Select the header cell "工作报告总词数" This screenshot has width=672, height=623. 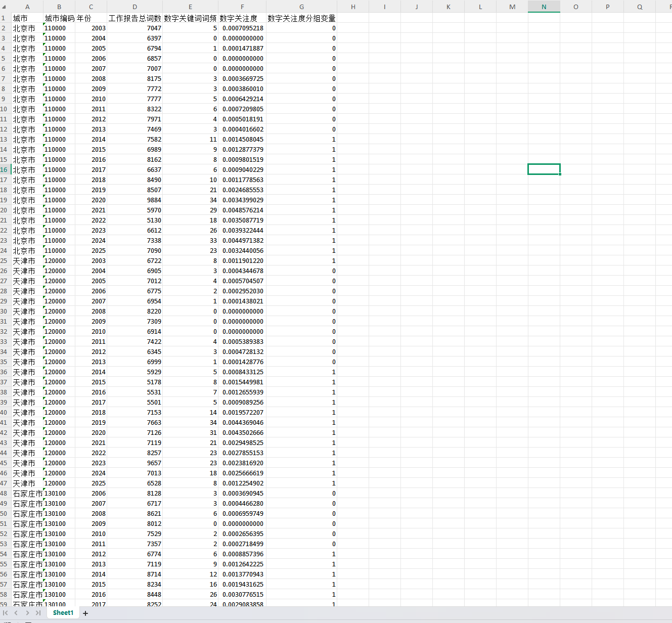(x=135, y=18)
